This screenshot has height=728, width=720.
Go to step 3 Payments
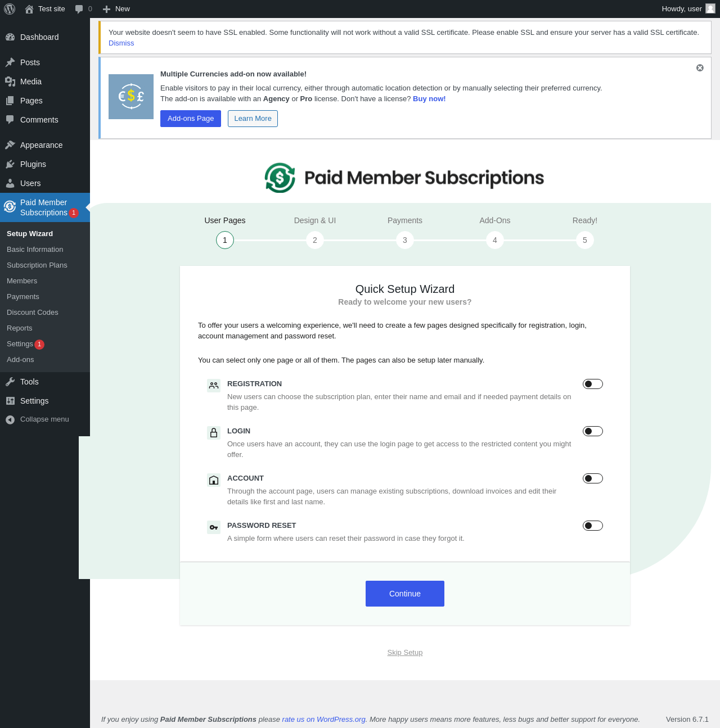coord(405,240)
